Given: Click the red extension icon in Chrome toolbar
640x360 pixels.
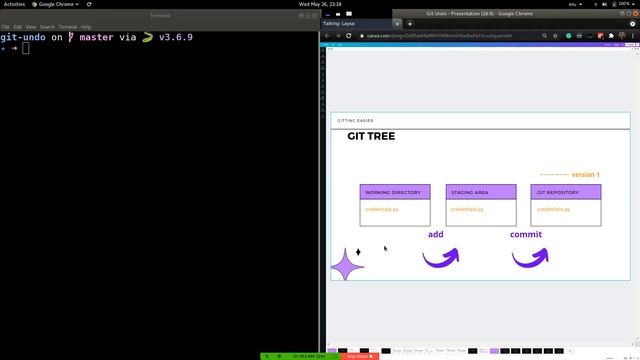Looking at the screenshot, I should [600, 36].
